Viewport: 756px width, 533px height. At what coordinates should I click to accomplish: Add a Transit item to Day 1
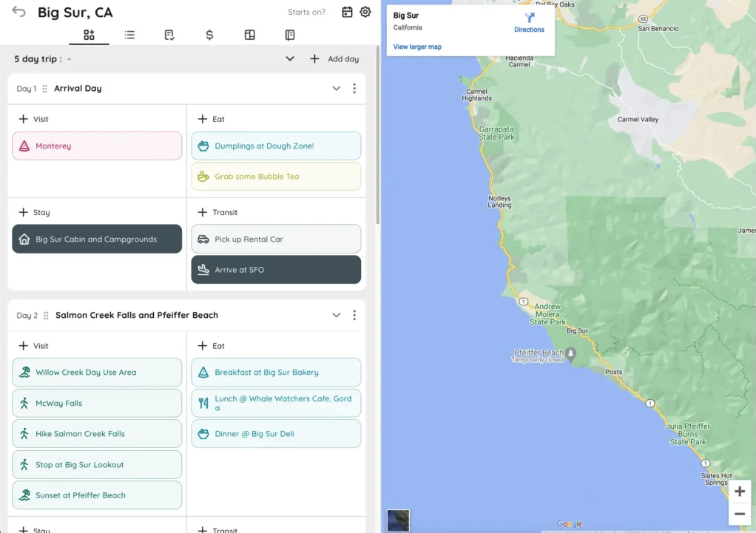pos(218,212)
